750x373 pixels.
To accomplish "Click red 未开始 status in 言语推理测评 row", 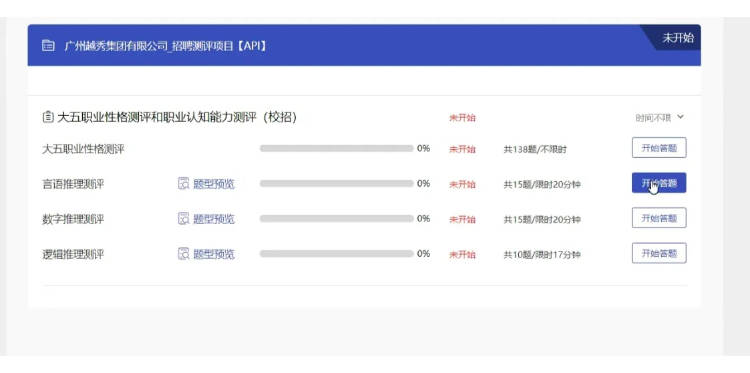I will tap(462, 185).
